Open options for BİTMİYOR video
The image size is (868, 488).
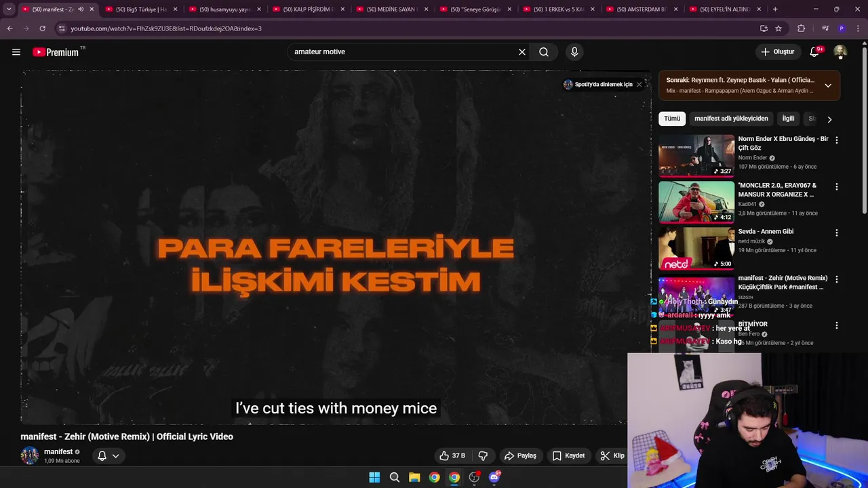tap(836, 325)
